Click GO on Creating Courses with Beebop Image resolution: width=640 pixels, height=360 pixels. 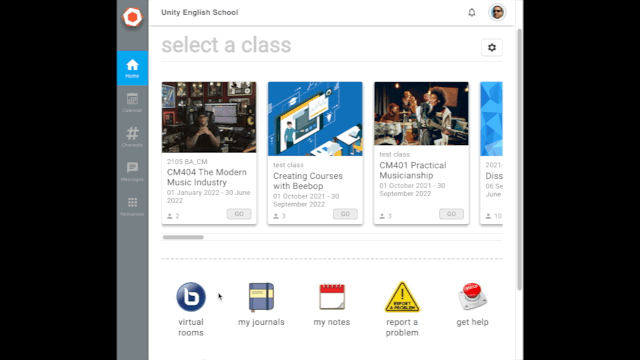click(345, 214)
